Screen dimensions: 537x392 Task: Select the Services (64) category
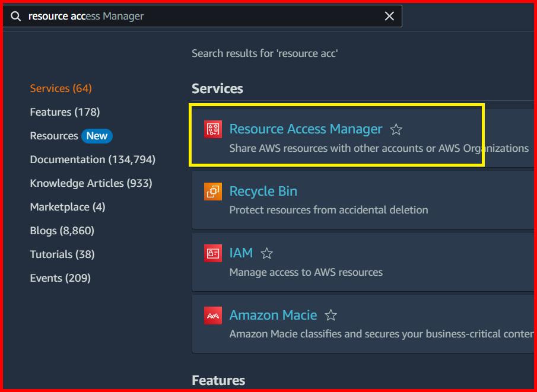61,88
